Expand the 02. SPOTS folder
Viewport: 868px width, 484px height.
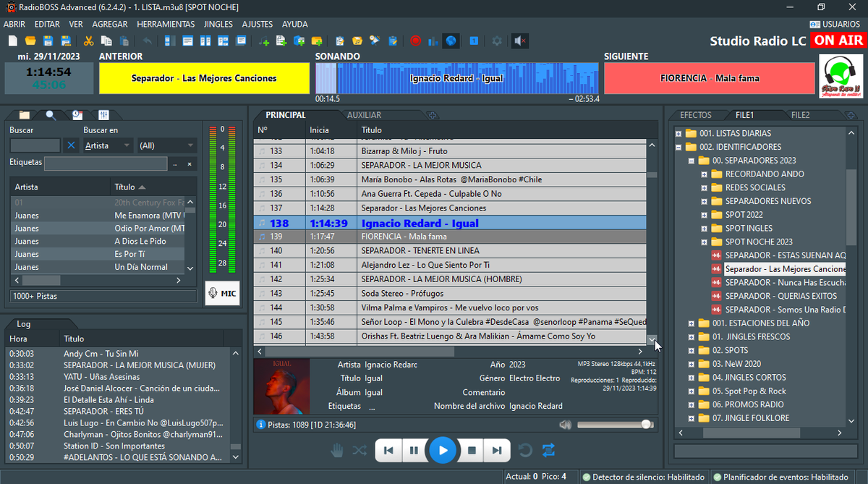pos(692,350)
